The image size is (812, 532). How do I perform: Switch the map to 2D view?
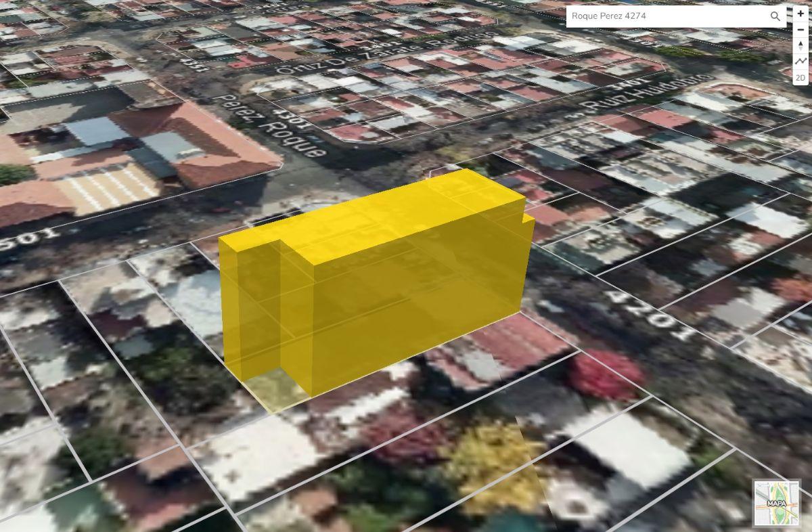[x=800, y=77]
